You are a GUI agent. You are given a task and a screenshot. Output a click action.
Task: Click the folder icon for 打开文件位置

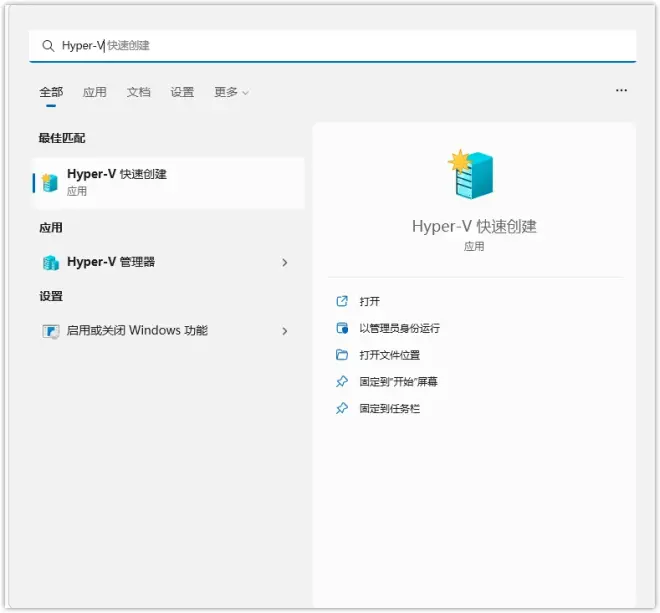(x=342, y=355)
